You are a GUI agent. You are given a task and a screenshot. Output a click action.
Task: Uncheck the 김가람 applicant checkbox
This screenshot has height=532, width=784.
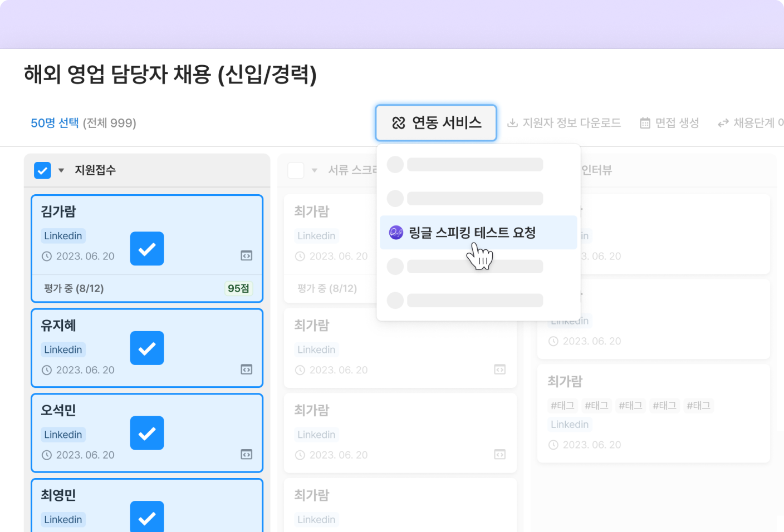tap(147, 249)
